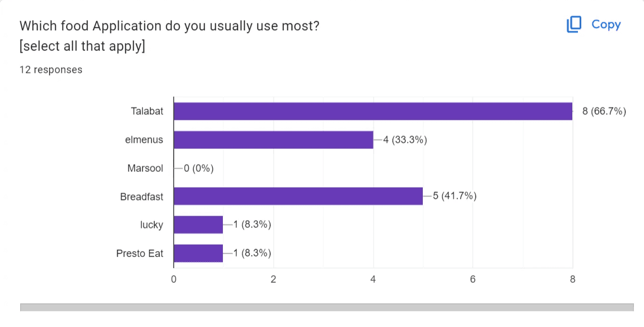Click the Presto Eat bar
The image size is (644, 327).
tap(199, 253)
